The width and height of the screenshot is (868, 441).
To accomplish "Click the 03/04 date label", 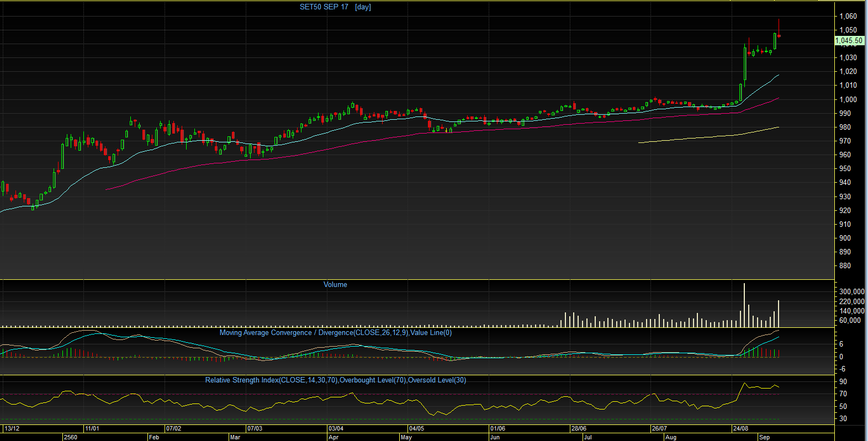I will pyautogui.click(x=336, y=429).
